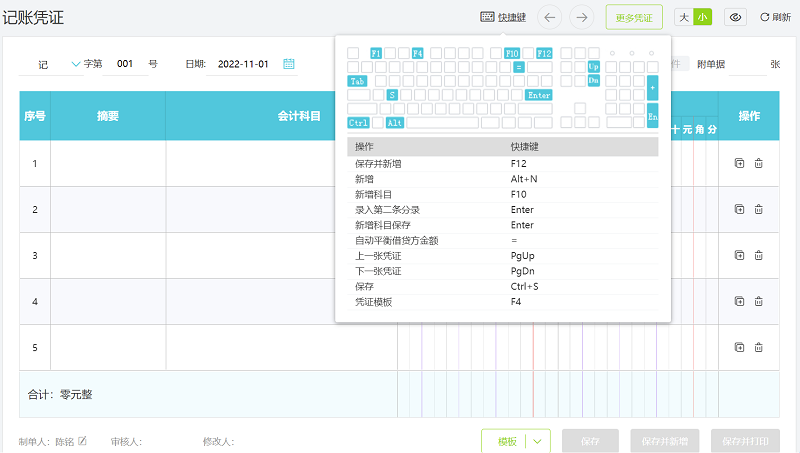Click the 更多凭证 button
The width and height of the screenshot is (800, 453).
click(634, 17)
